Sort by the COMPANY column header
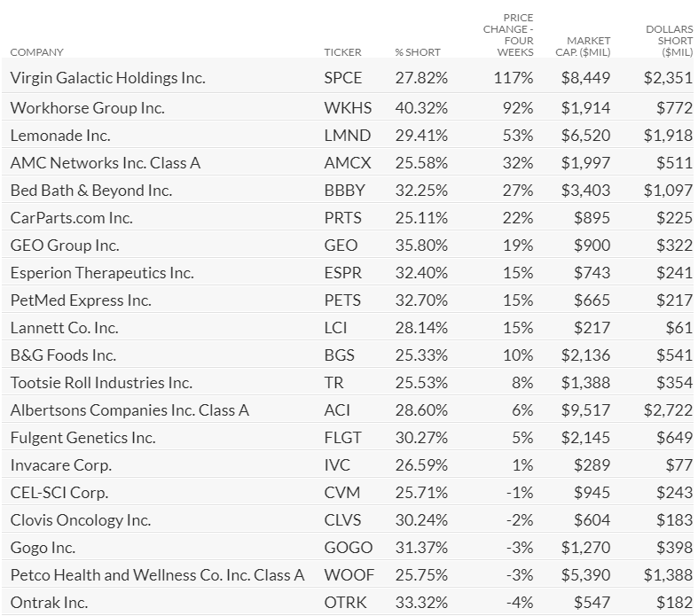Screen dimensions: 698x616 [36, 52]
